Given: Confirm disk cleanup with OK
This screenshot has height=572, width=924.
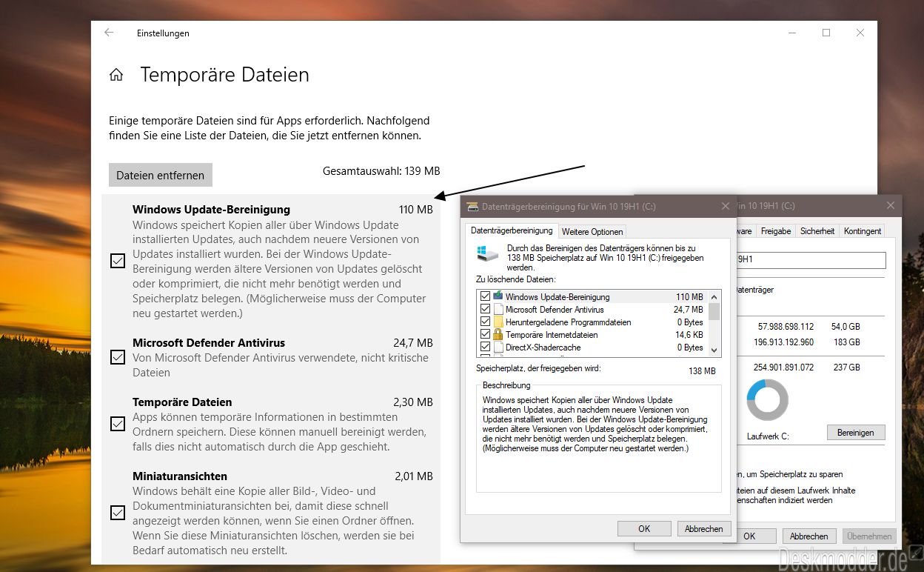Looking at the screenshot, I should click(644, 528).
